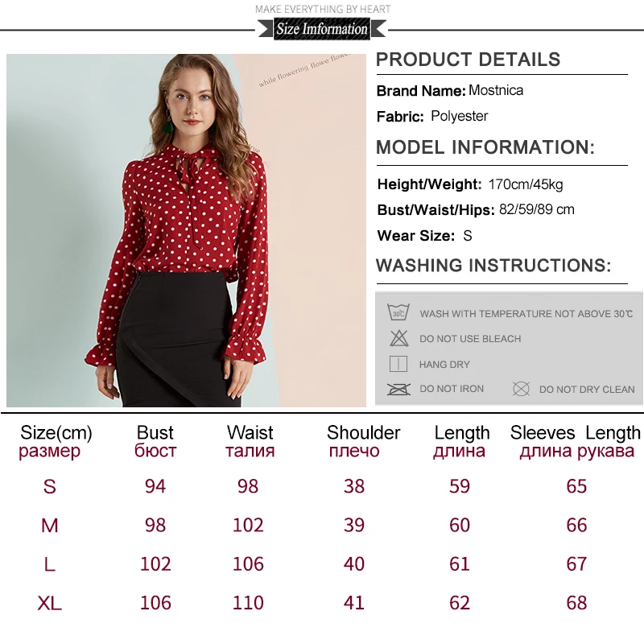
Task: Click the Bust column header
Action: [x=155, y=441]
